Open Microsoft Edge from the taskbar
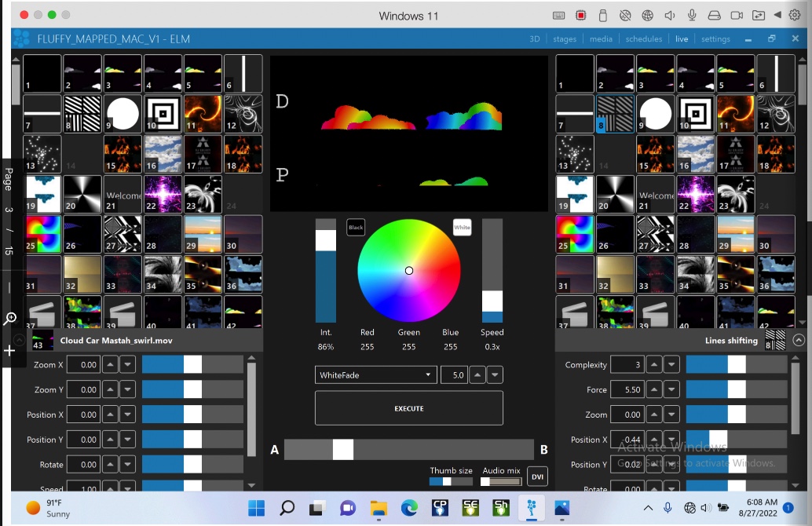812x526 pixels. click(409, 507)
